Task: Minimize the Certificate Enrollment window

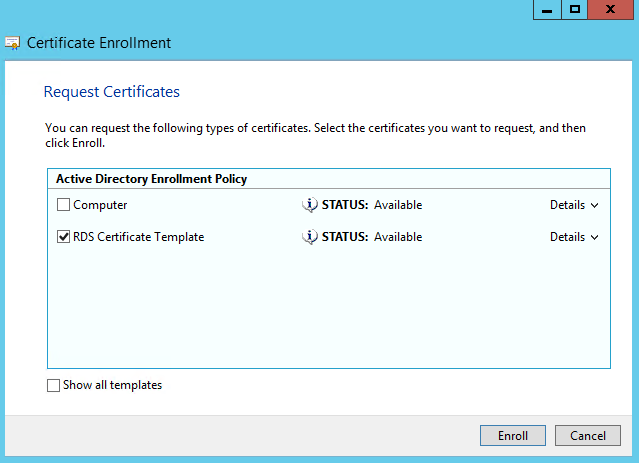Action: click(546, 9)
